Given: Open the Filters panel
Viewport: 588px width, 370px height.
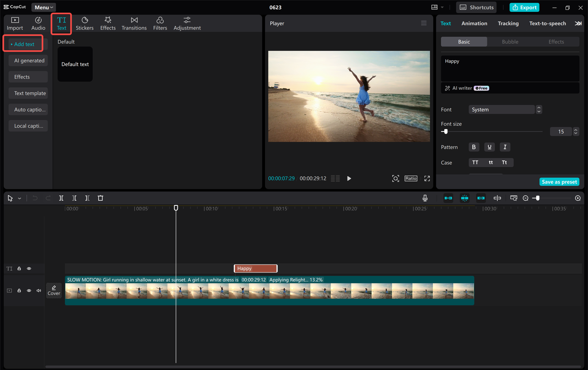Looking at the screenshot, I should click(160, 23).
